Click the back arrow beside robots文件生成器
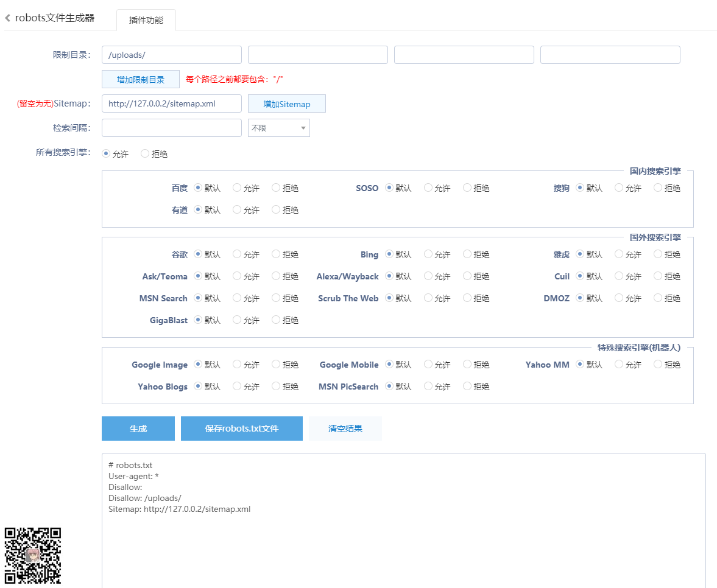 (8, 18)
